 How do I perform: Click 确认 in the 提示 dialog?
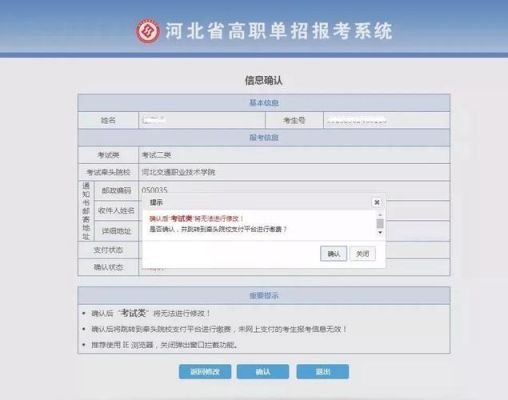point(334,254)
